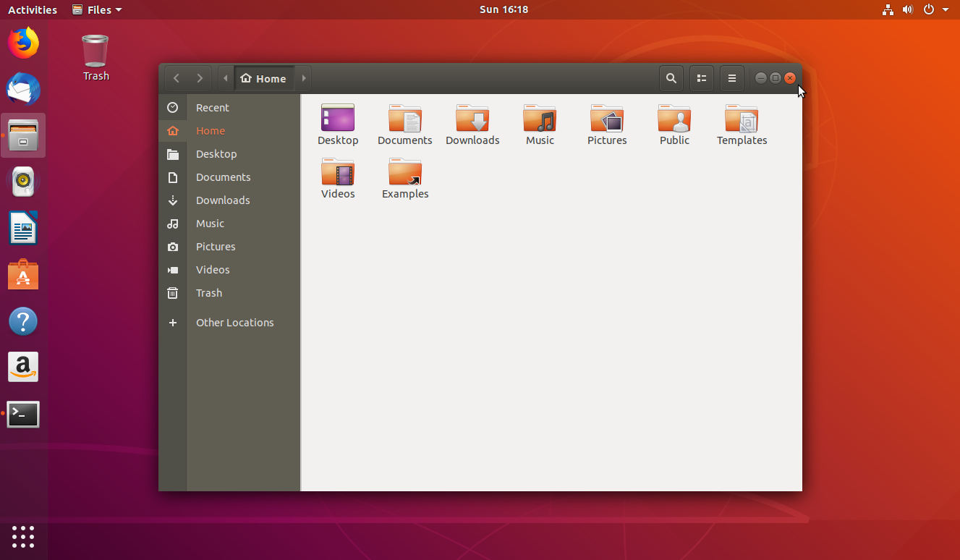The width and height of the screenshot is (960, 560).
Task: Click the volume icon in the top bar
Action: (x=907, y=9)
